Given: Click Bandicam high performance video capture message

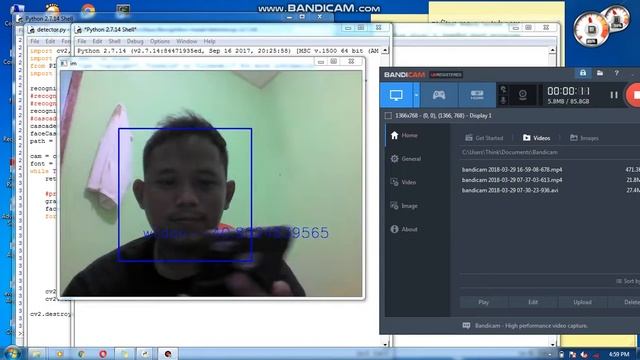Looking at the screenshot, I should coord(531,326).
